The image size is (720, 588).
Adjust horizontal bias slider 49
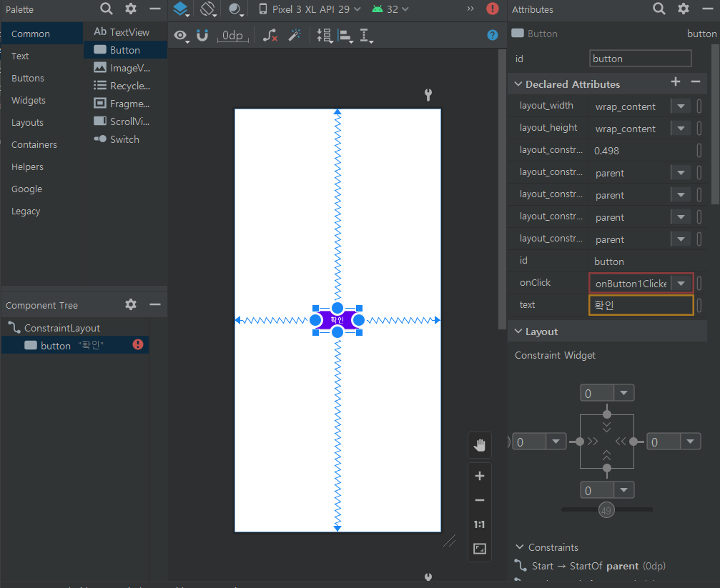tap(606, 510)
